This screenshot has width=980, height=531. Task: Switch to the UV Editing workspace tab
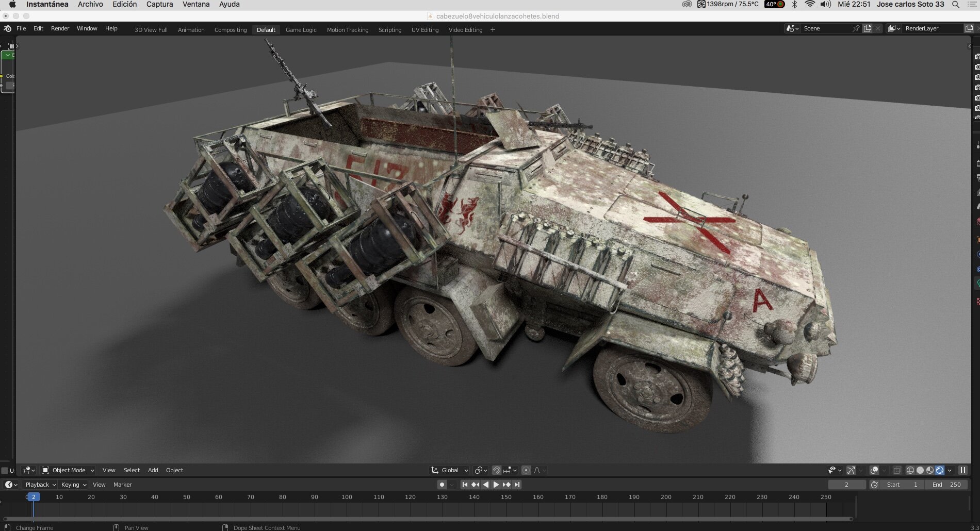point(425,30)
